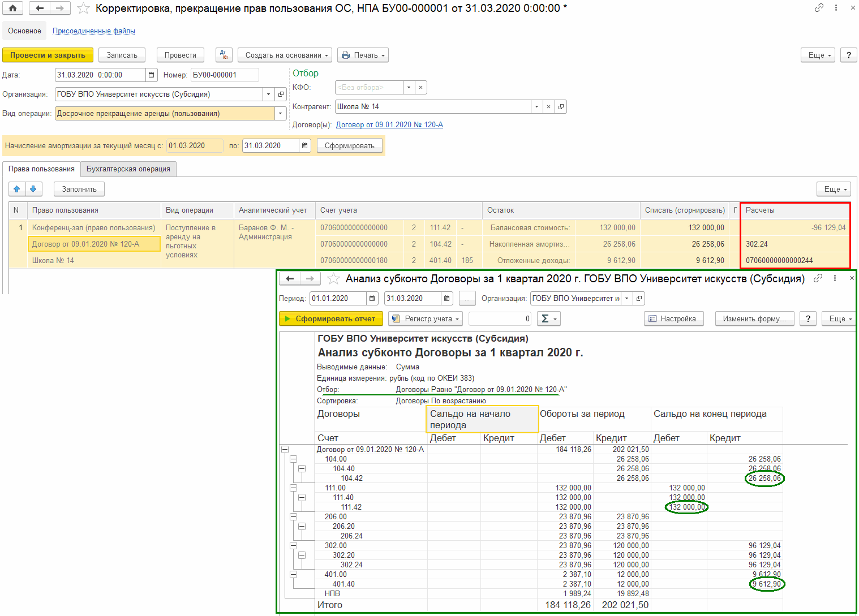Open Договор от 09.01.2020 № 120-А link
This screenshot has height=616, width=859.
click(x=389, y=124)
